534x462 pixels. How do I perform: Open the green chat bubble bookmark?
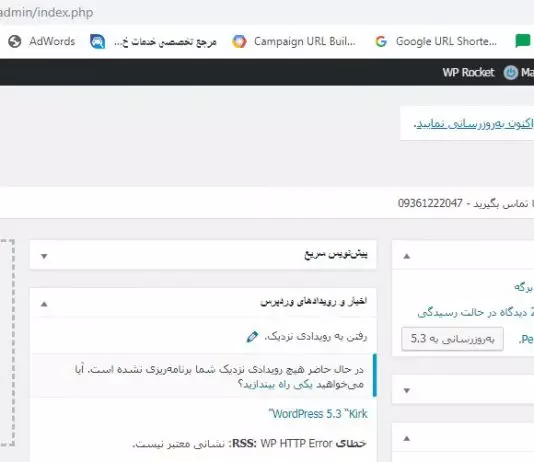522,41
